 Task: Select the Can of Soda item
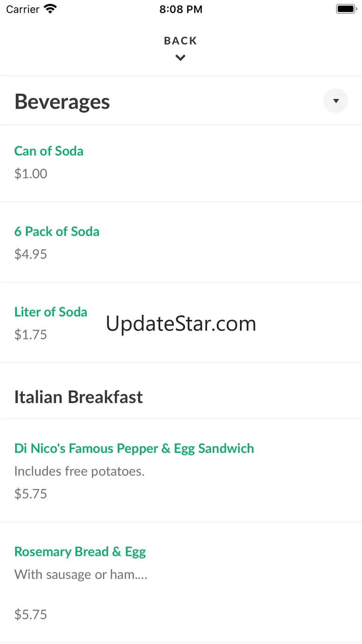(49, 151)
